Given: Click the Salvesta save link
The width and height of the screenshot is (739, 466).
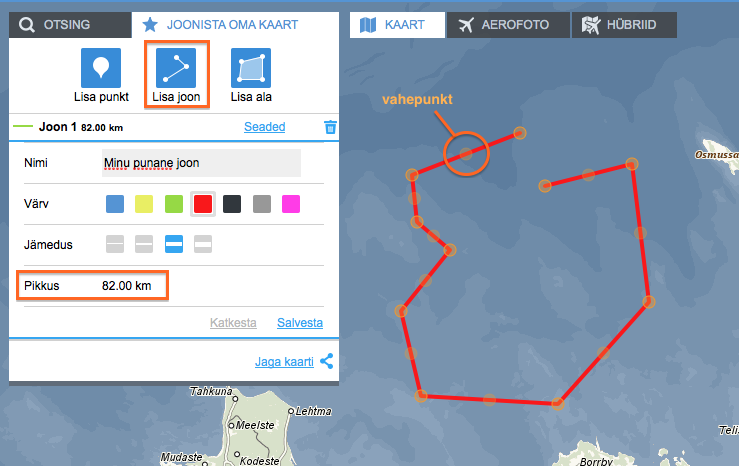Looking at the screenshot, I should (x=300, y=323).
